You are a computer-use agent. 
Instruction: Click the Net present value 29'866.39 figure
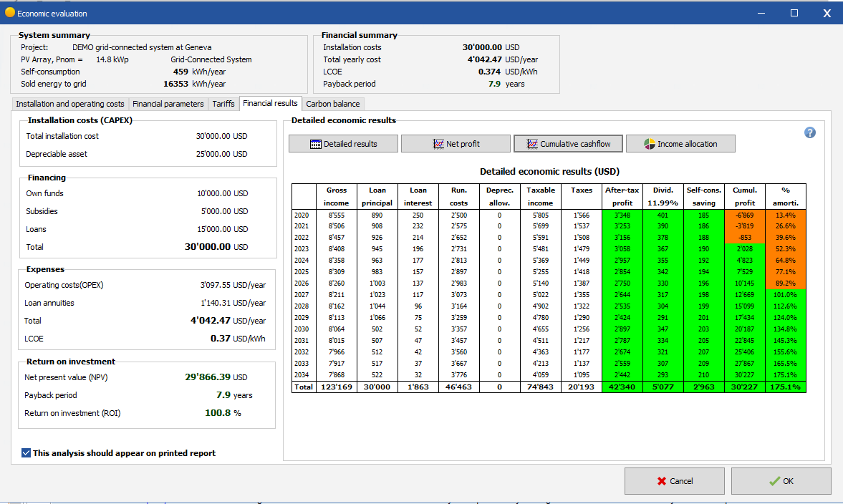[208, 377]
